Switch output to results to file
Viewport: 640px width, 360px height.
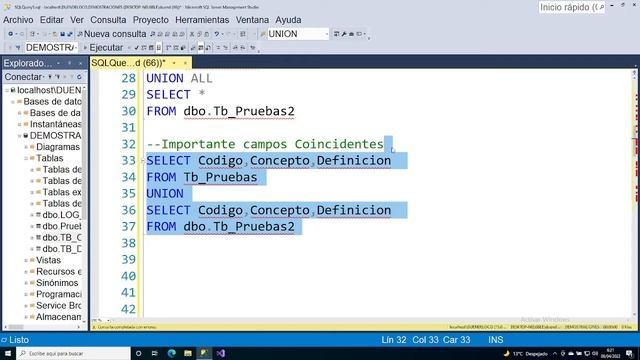(x=208, y=48)
